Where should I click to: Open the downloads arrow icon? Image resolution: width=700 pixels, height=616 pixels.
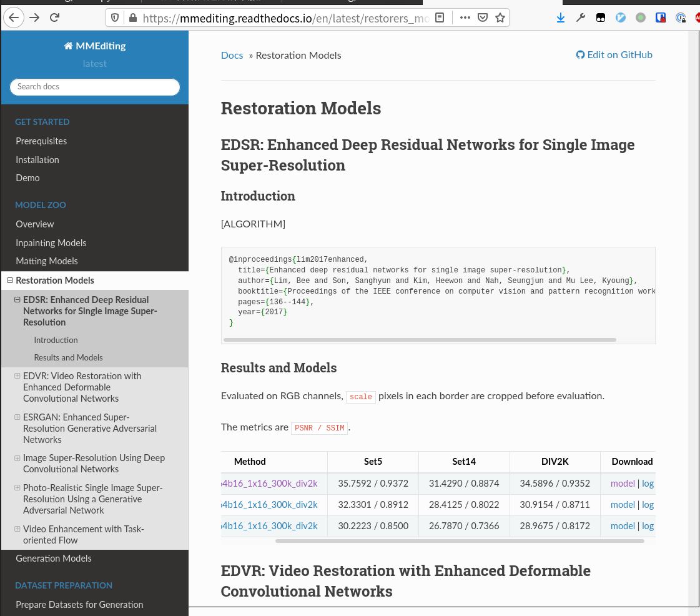coord(560,18)
